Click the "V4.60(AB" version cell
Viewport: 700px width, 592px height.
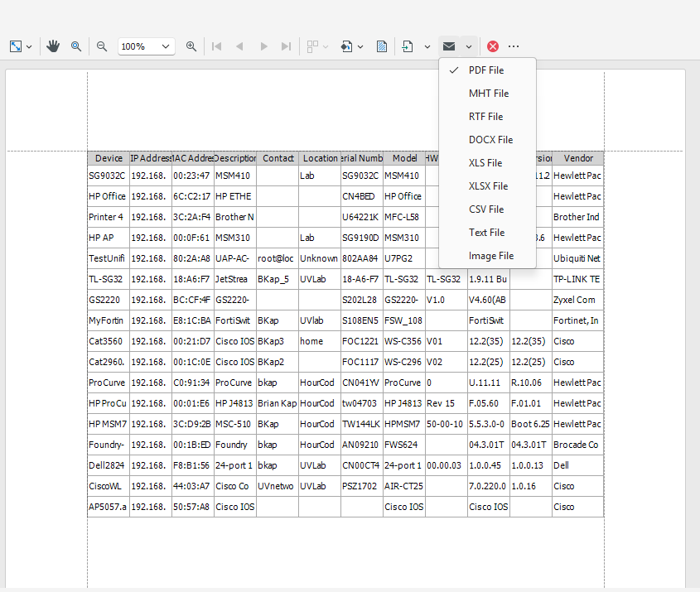[x=489, y=300]
